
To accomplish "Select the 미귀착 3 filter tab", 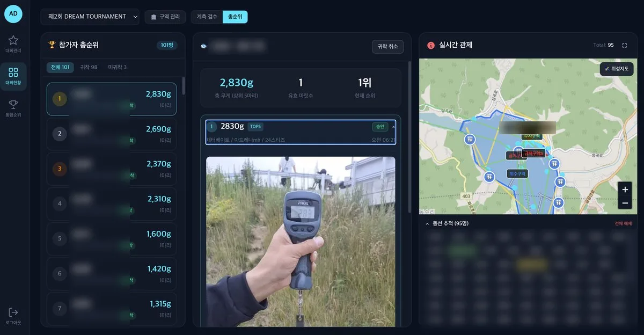I will tap(118, 67).
